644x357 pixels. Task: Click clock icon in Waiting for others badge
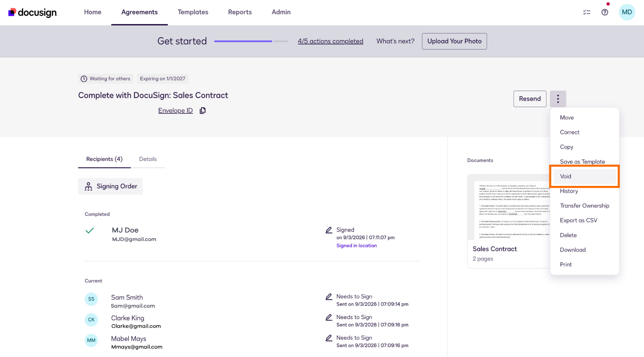[84, 79]
